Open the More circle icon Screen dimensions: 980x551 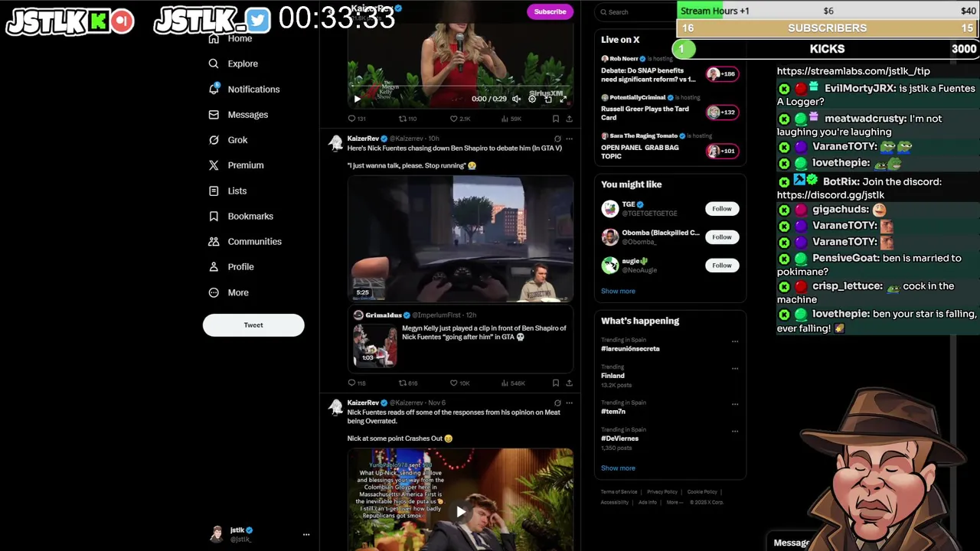(214, 292)
